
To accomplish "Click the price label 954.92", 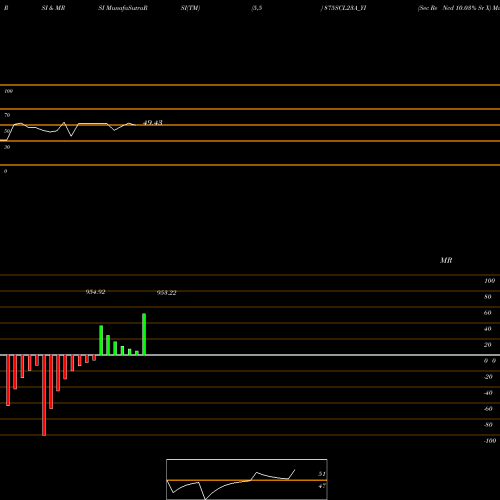I will click(95, 292).
